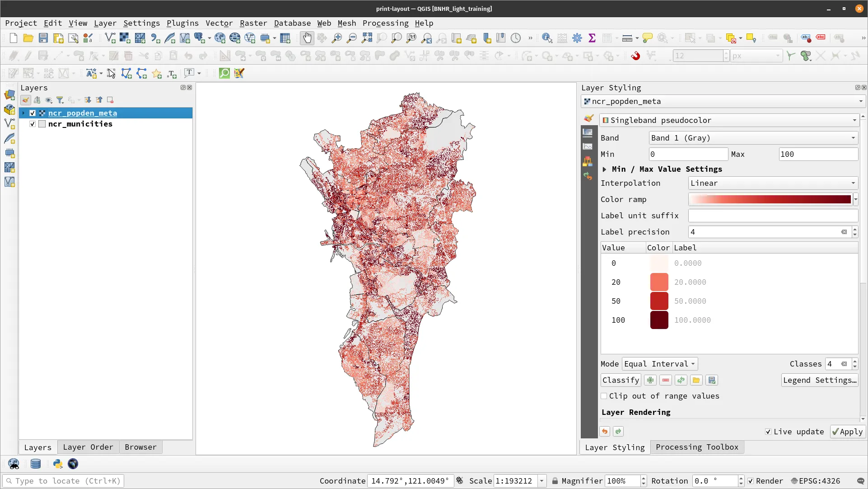
Task: Click the Add Class plus icon
Action: 650,380
